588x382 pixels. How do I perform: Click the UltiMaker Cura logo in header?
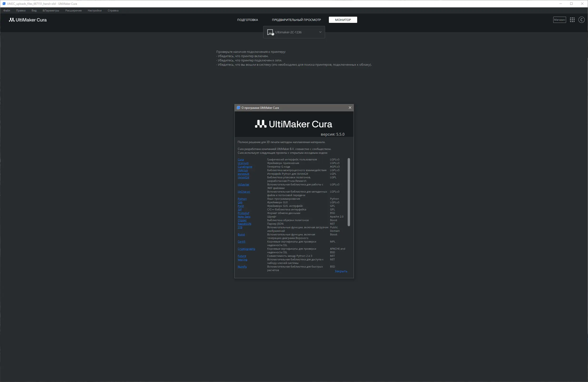point(28,20)
